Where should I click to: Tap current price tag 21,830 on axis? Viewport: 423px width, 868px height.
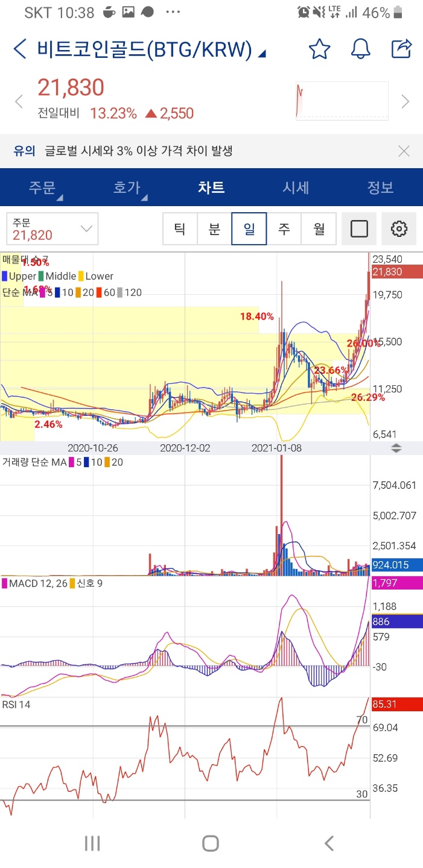(396, 272)
